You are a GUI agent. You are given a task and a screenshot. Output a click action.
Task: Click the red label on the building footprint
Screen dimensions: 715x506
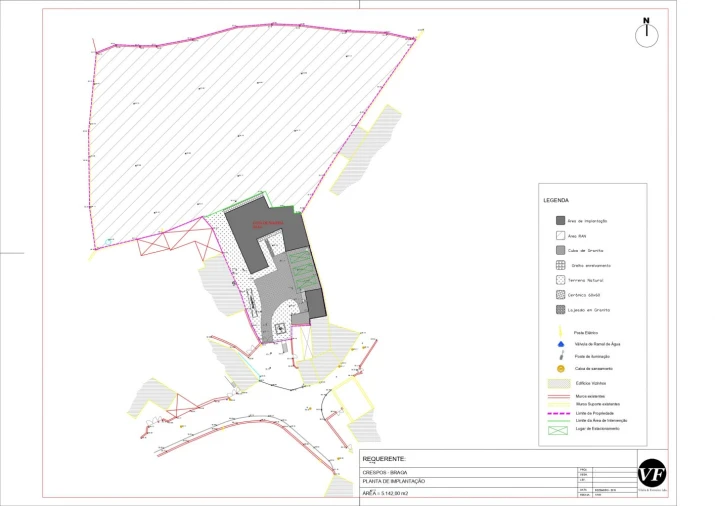point(268,224)
